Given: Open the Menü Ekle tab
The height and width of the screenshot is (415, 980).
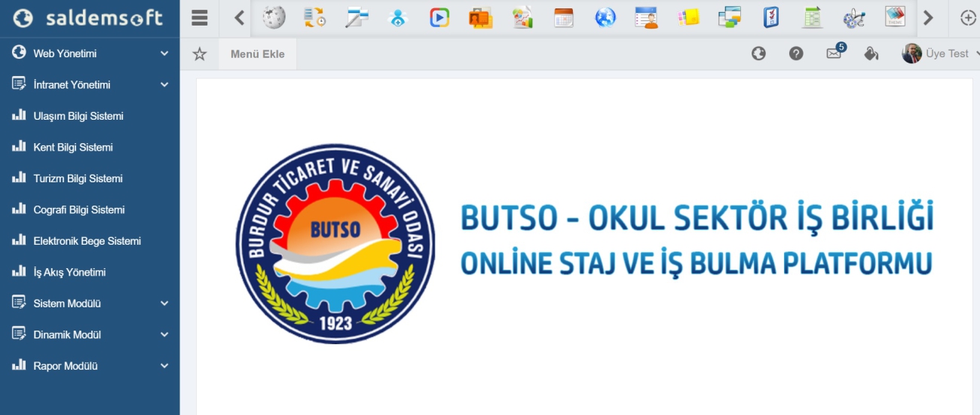Looking at the screenshot, I should pyautogui.click(x=258, y=54).
